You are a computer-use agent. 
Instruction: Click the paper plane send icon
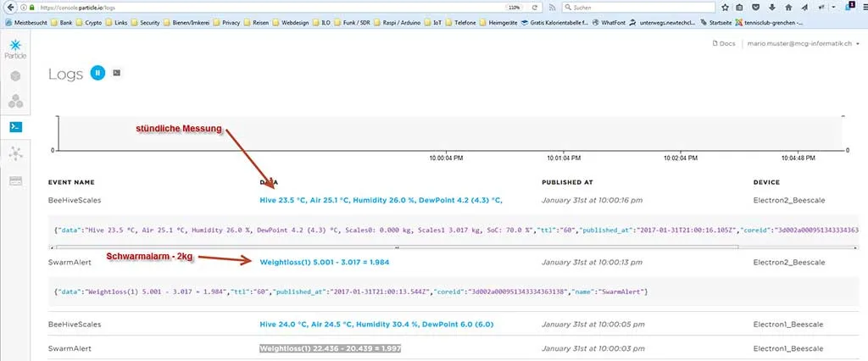coord(805,8)
